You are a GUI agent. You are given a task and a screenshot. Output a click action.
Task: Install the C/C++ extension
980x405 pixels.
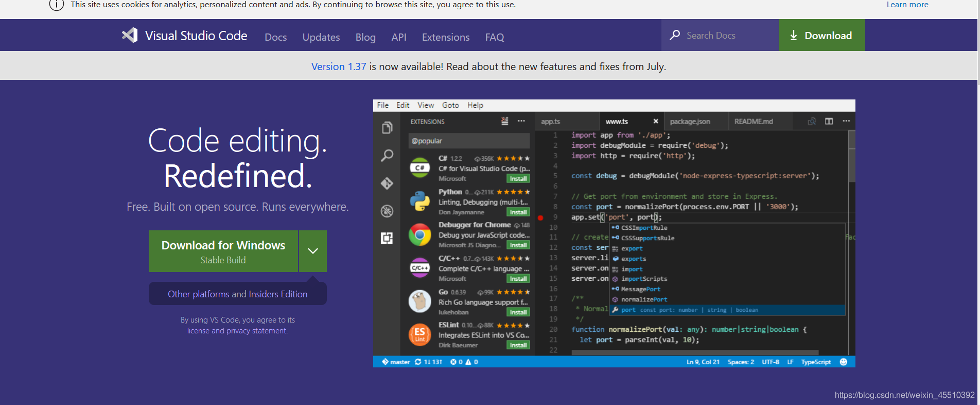pos(518,279)
